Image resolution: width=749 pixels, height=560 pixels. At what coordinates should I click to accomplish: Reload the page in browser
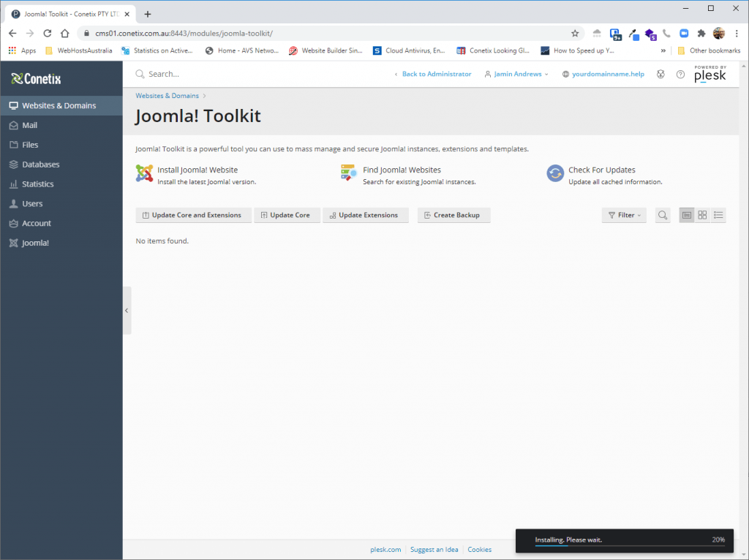[48, 34]
